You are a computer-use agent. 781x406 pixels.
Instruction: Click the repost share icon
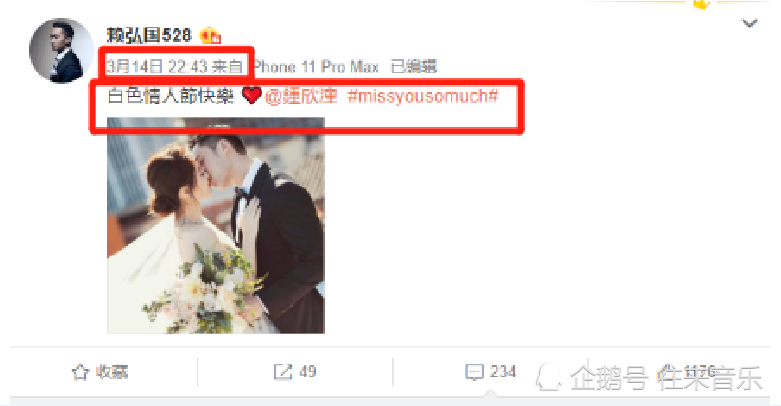click(x=283, y=372)
